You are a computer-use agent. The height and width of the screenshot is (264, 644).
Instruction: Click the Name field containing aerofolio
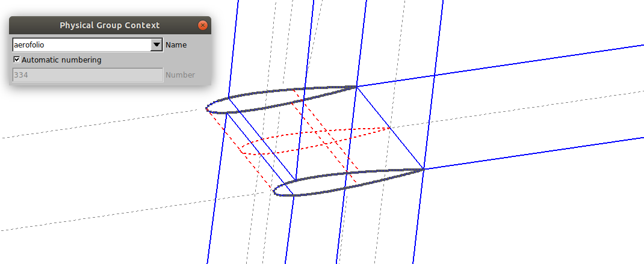[82, 45]
